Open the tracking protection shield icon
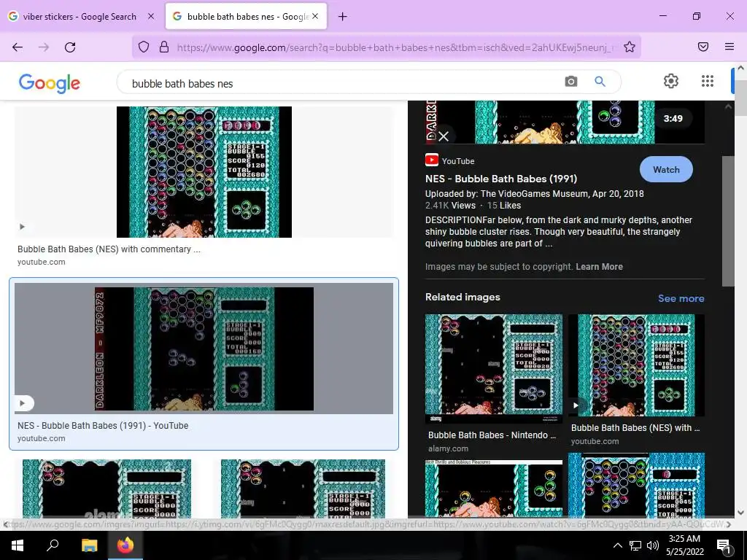Screen dimensions: 747x560 [144, 47]
